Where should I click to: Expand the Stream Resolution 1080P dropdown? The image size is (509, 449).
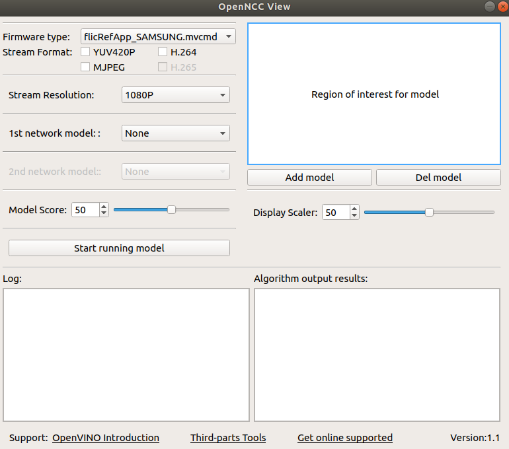[x=175, y=95]
